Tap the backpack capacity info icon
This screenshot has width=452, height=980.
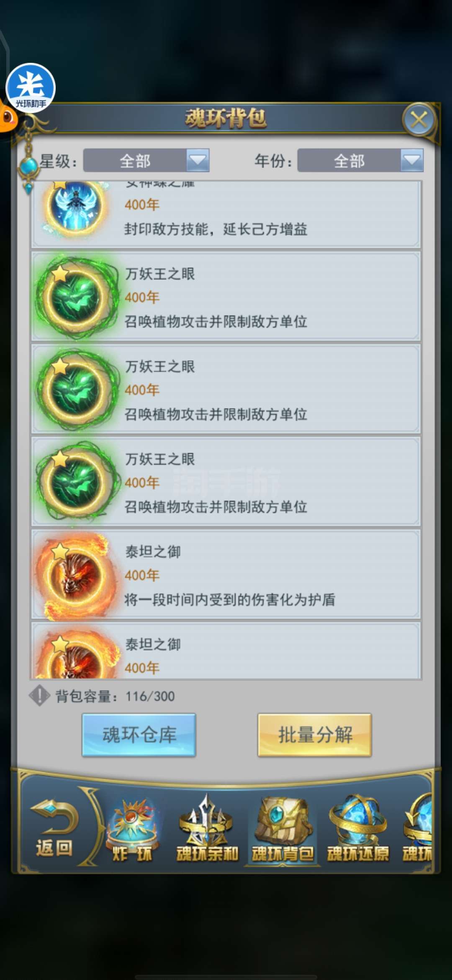(x=40, y=696)
